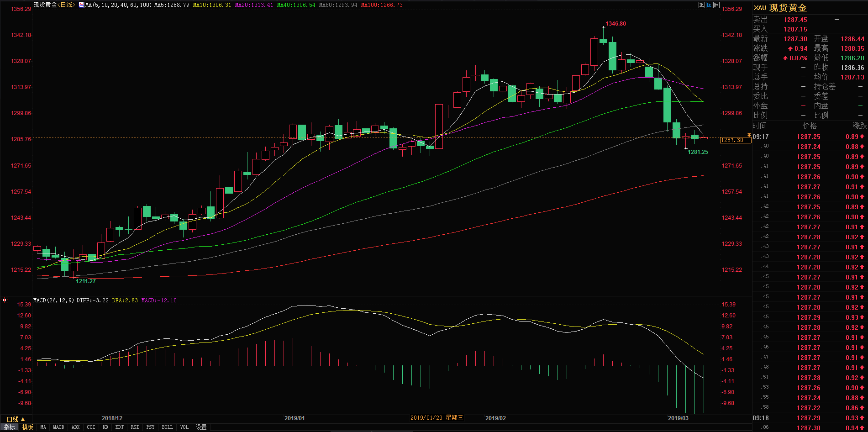Image resolution: width=868 pixels, height=432 pixels.
Task: Click the yellow MA10:1306.31 legend value
Action: pos(212,5)
